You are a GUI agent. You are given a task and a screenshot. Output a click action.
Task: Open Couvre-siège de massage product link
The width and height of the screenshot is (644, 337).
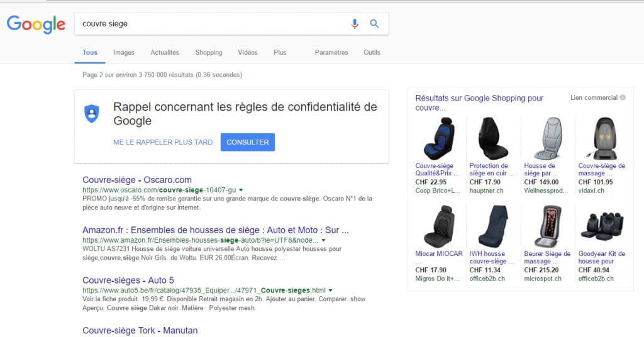(602, 170)
